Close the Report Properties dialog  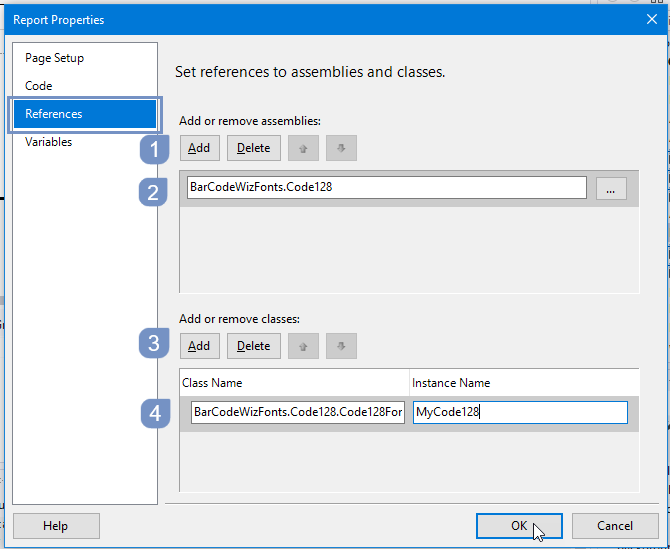point(652,19)
